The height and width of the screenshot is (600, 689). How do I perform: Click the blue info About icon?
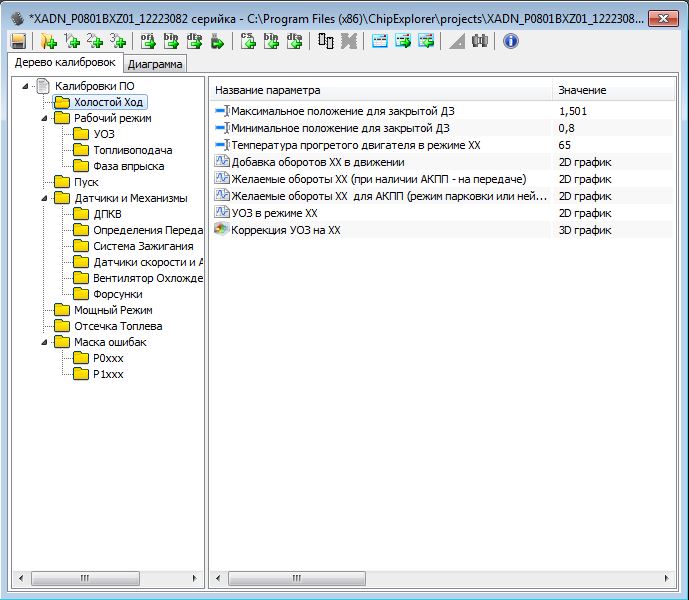(x=510, y=41)
